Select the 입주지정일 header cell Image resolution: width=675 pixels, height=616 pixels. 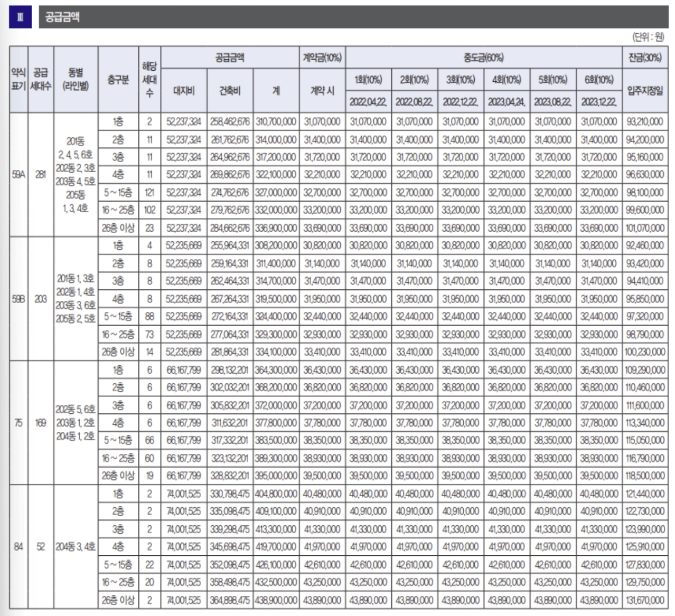(x=645, y=90)
